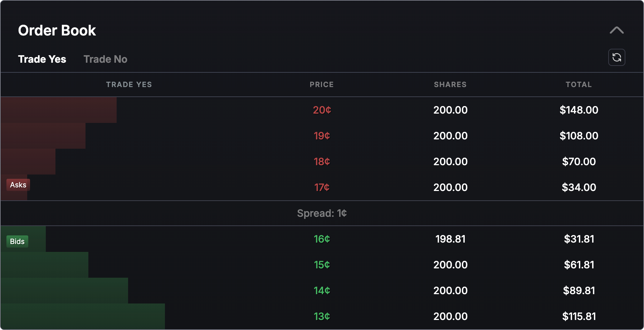Click the PRICE column header
The image size is (644, 330).
tap(321, 85)
